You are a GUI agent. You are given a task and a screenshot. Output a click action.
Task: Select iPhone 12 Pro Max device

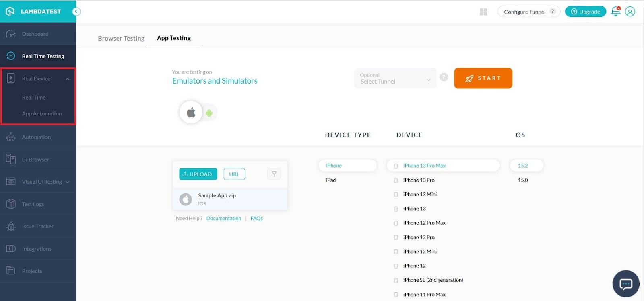pyautogui.click(x=424, y=223)
